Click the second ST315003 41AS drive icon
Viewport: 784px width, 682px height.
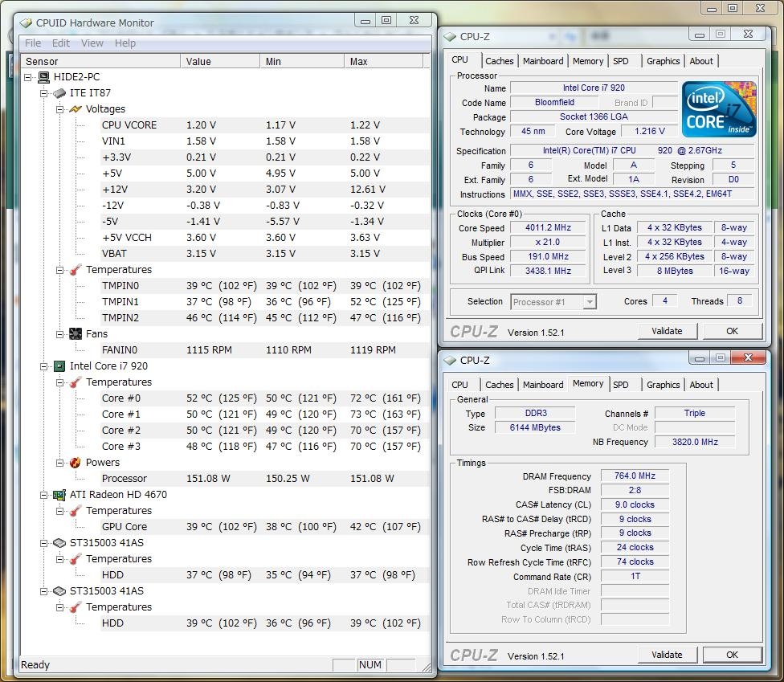[59, 591]
